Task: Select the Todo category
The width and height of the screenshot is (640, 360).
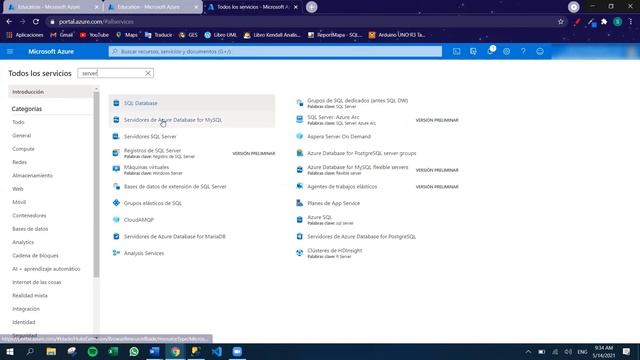Action: (18, 122)
